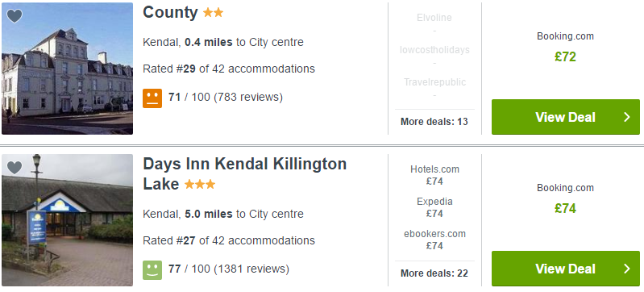
Task: Open the County hotel photo
Action: (67, 69)
